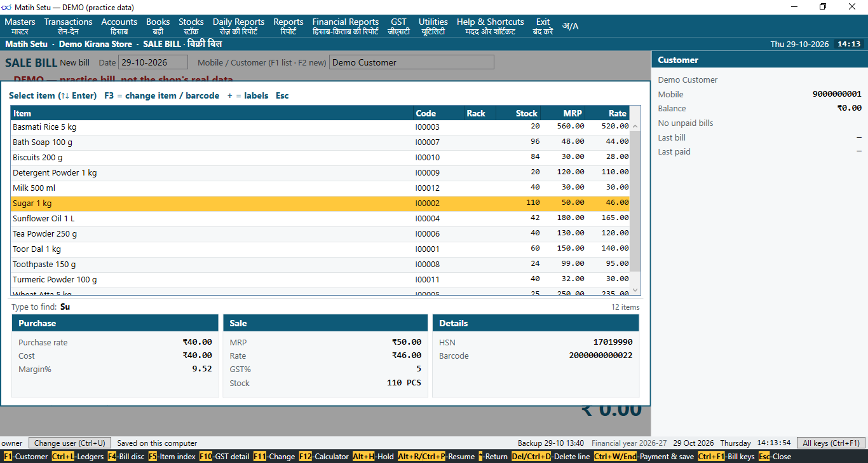
Task: Click F10-GST detail shortcut in bottom bar
Action: point(224,457)
